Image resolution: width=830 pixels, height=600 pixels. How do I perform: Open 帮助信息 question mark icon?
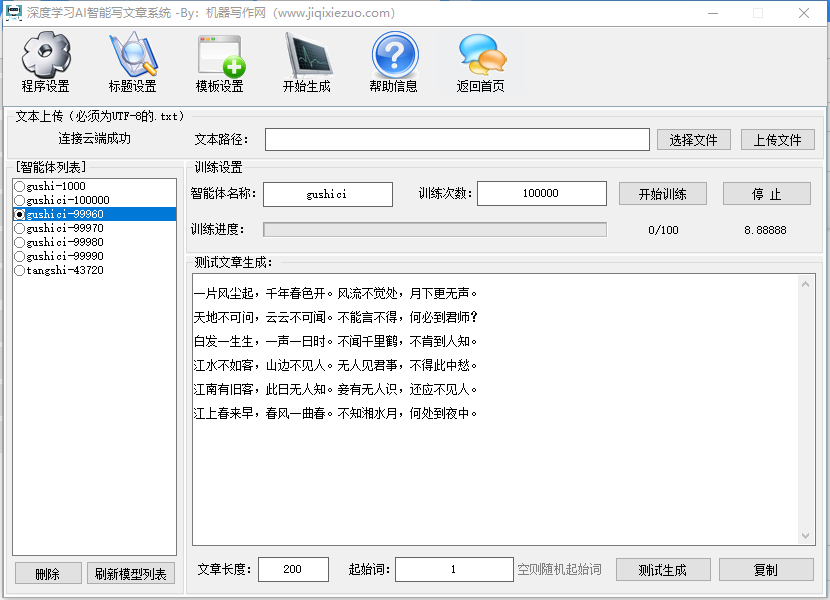click(x=394, y=55)
